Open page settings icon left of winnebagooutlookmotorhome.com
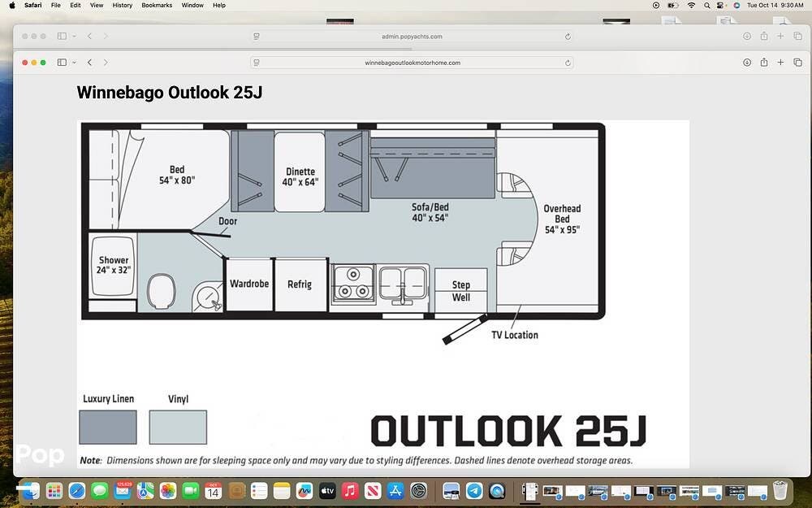Screen dimensions: 812x508 pos(257,63)
